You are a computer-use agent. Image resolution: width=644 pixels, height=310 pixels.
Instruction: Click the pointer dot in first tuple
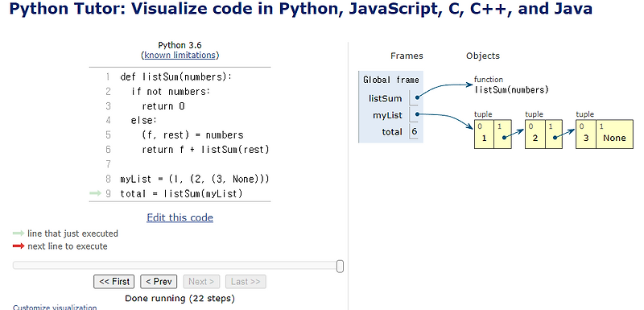[x=504, y=138]
